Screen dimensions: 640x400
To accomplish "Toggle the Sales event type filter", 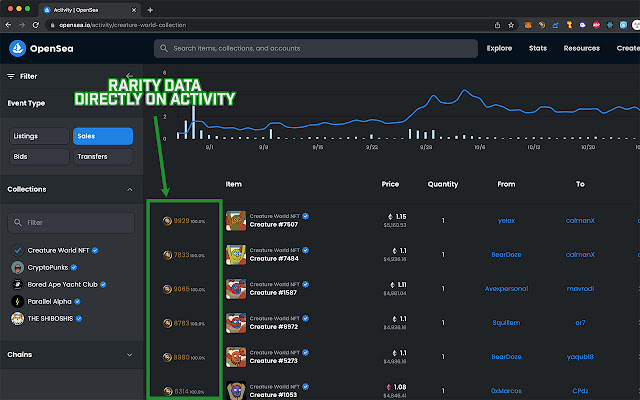I will (x=102, y=136).
